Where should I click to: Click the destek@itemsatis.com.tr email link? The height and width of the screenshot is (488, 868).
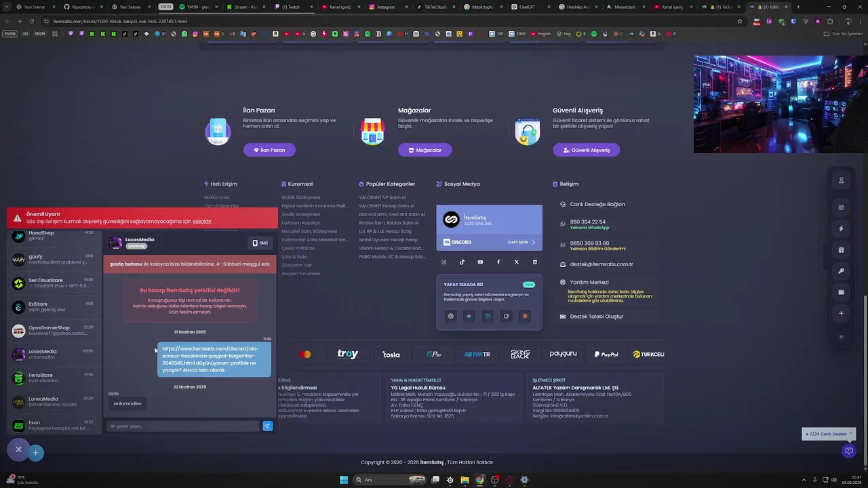[601, 264]
